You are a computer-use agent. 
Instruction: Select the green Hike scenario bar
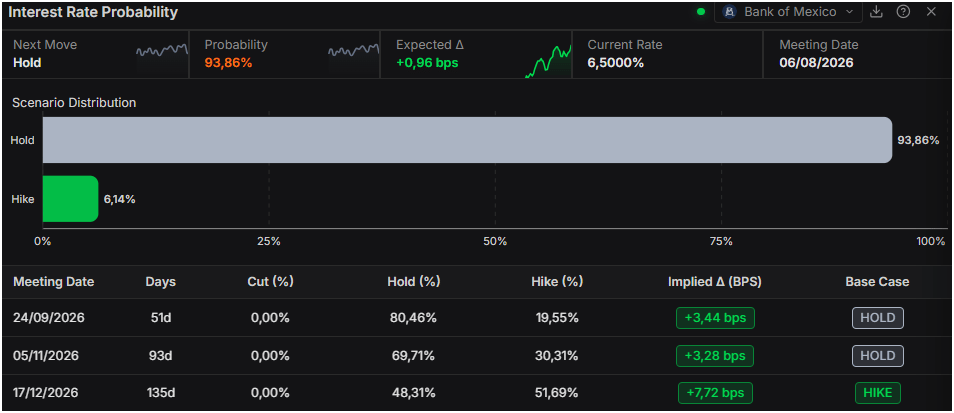70,199
